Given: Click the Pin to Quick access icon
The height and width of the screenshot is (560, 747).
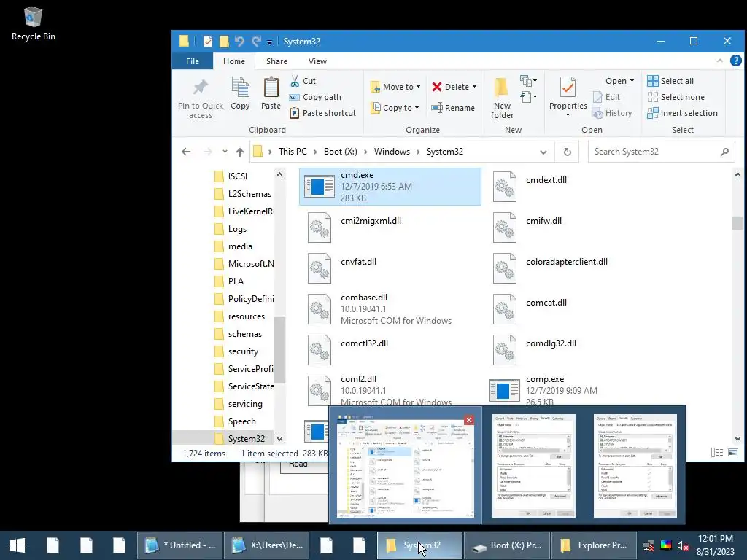Looking at the screenshot, I should (200, 87).
